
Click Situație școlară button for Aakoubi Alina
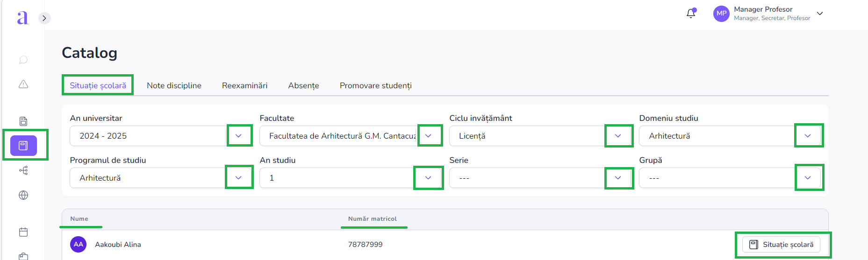click(x=781, y=245)
